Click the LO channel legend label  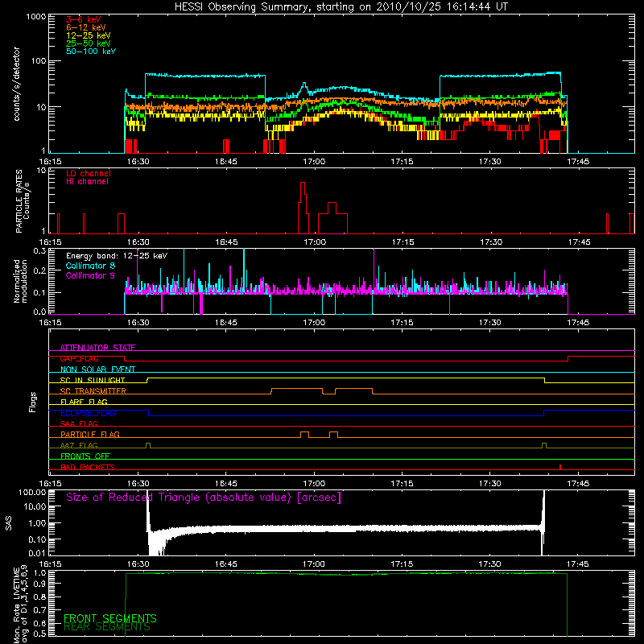point(89,173)
